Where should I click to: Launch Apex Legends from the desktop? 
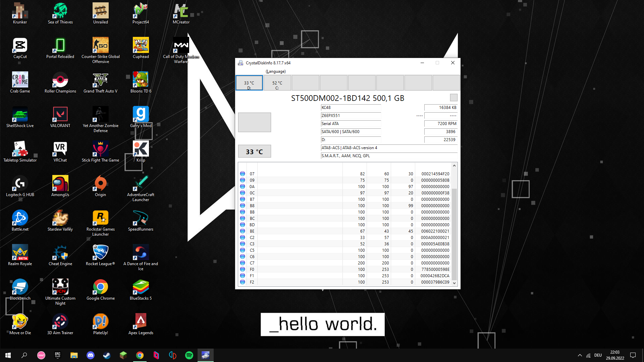coord(141,321)
